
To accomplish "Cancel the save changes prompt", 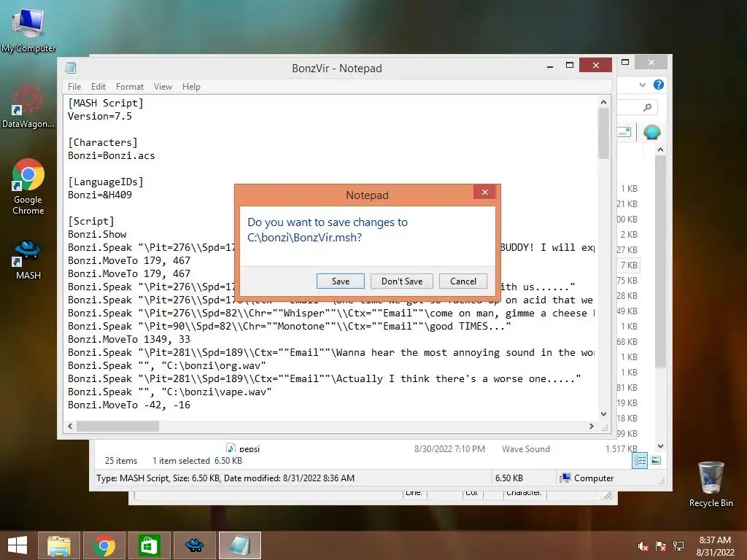I will coord(463,281).
